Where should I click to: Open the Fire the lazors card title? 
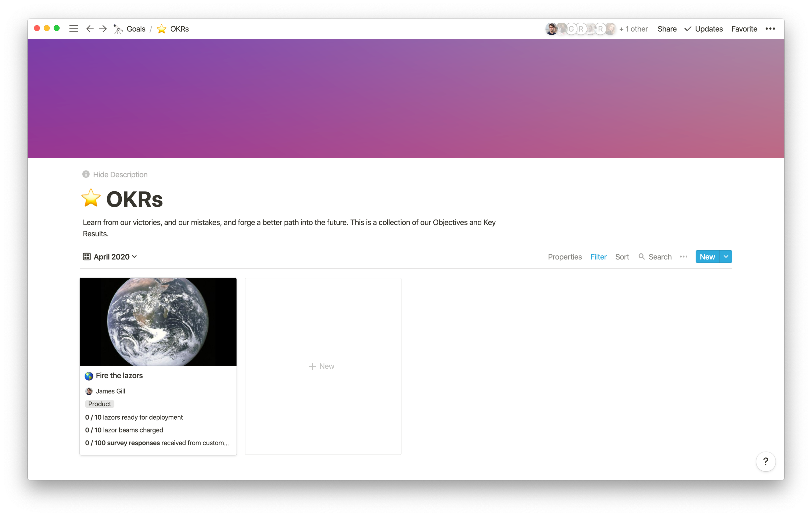pyautogui.click(x=119, y=376)
